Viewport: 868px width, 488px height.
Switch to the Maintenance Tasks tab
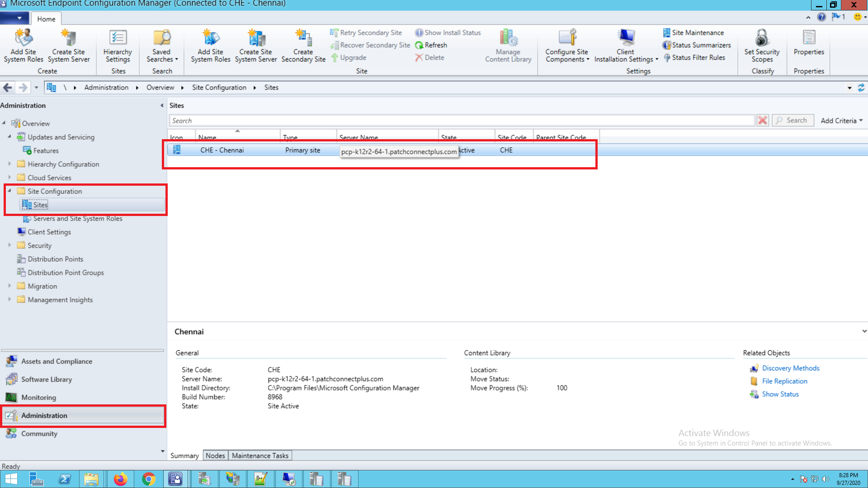tap(260, 455)
